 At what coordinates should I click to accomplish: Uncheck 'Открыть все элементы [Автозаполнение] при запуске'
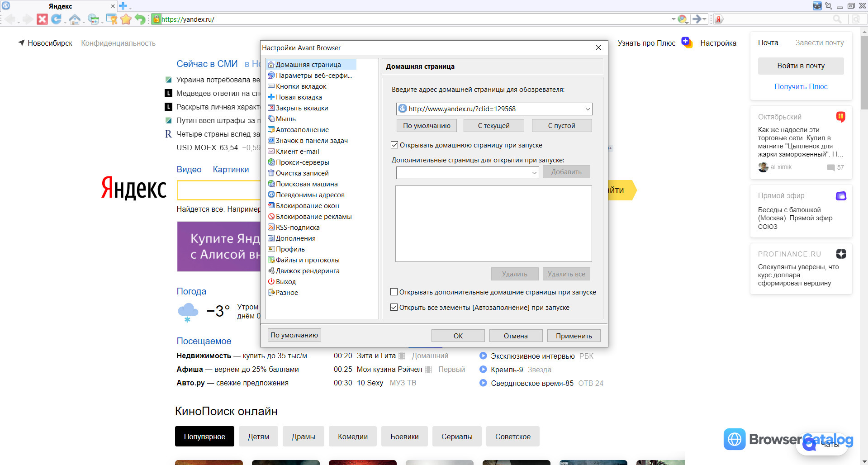[394, 308]
